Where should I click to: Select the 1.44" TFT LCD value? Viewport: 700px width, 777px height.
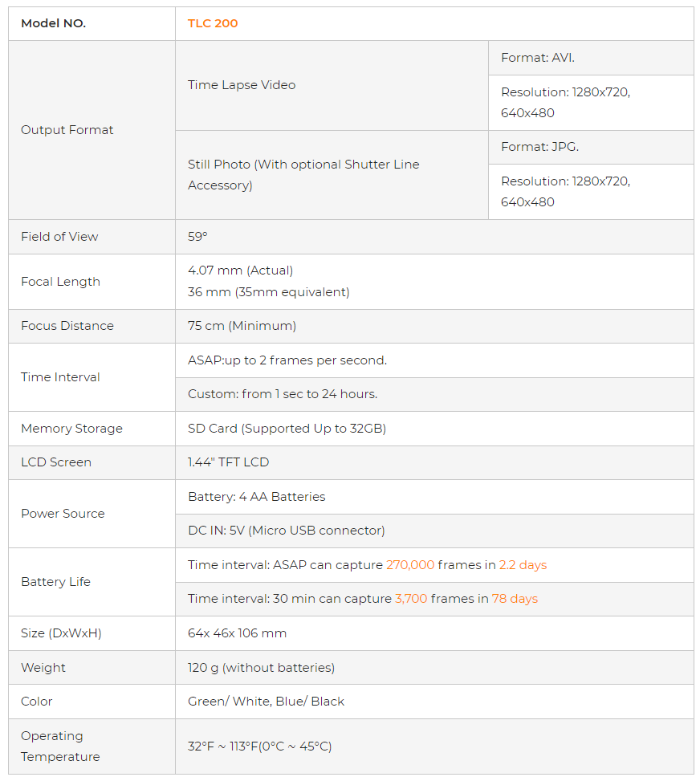[228, 462]
